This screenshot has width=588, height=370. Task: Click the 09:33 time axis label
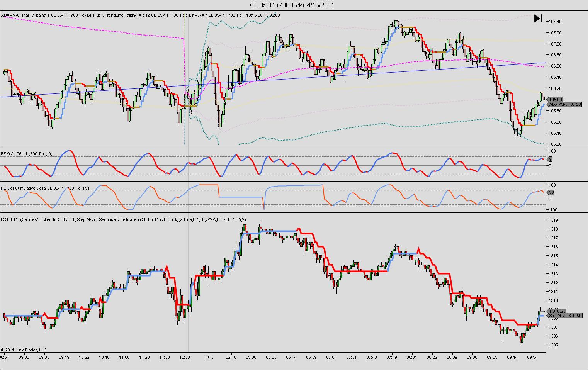coord(44,357)
